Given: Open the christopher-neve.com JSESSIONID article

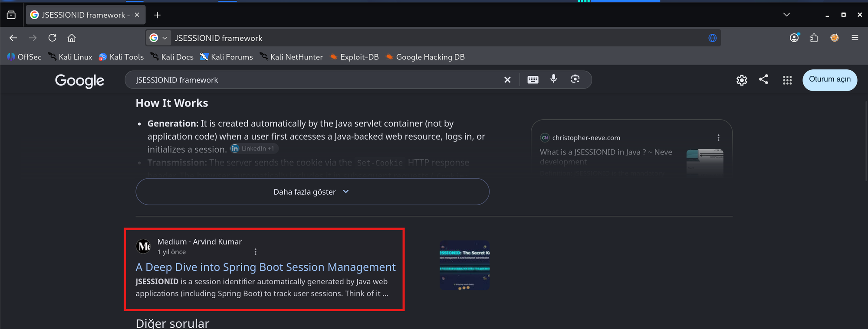Looking at the screenshot, I should (606, 156).
